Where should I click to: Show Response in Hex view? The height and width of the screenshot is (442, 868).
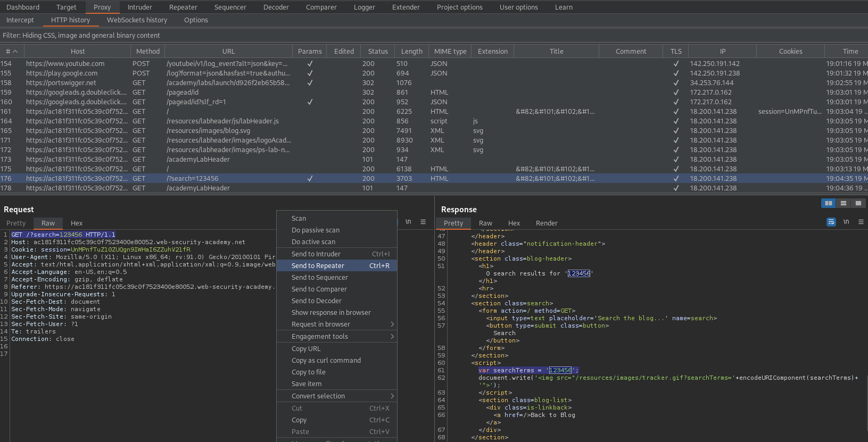click(514, 223)
